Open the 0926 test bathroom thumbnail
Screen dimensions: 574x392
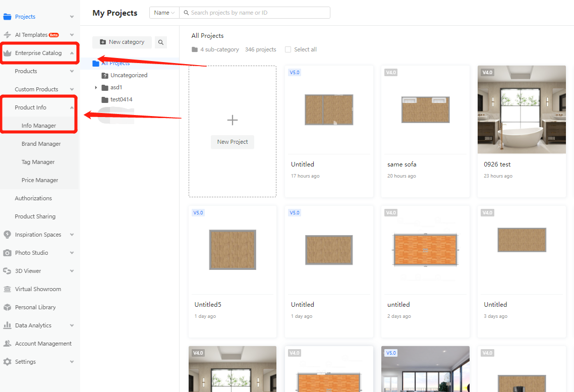click(x=522, y=109)
